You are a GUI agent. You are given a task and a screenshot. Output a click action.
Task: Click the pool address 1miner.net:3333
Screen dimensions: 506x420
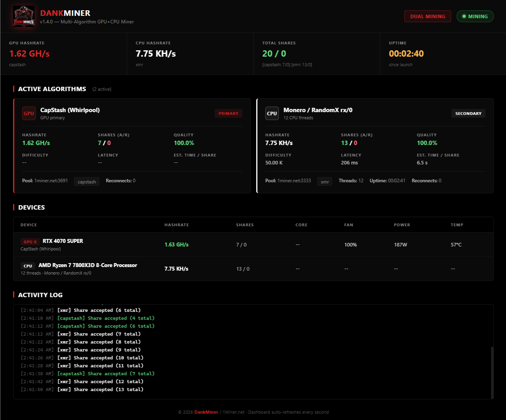(x=294, y=181)
